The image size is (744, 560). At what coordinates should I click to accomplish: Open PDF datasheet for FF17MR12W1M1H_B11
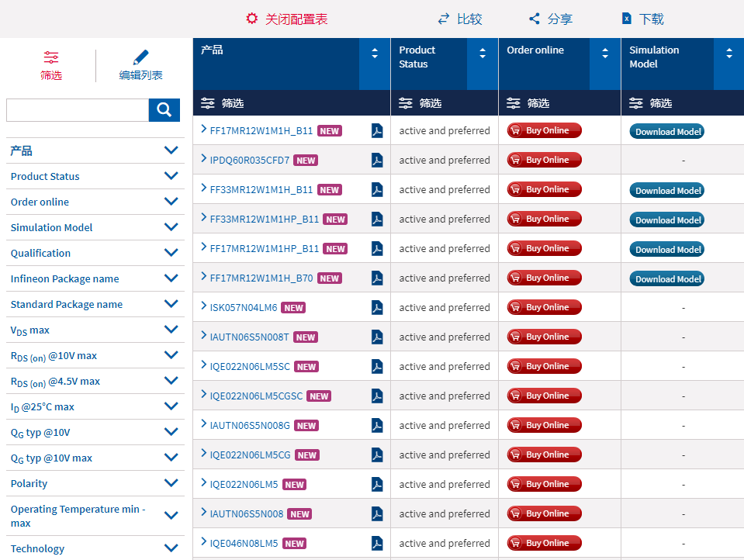(377, 130)
